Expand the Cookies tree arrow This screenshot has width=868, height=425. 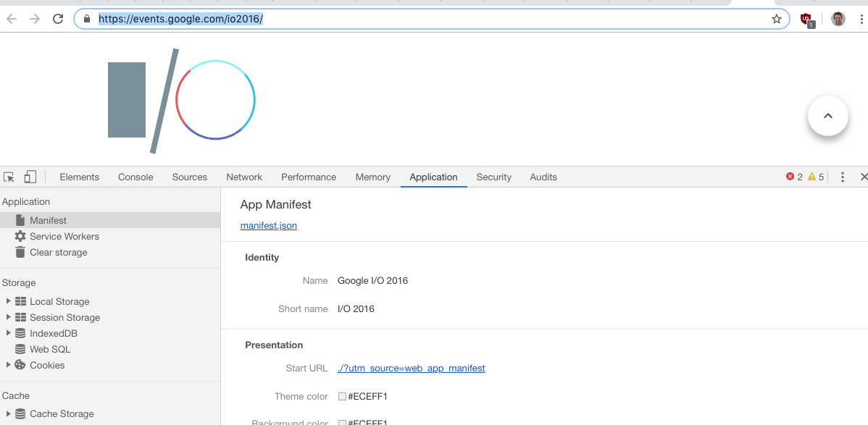click(8, 365)
